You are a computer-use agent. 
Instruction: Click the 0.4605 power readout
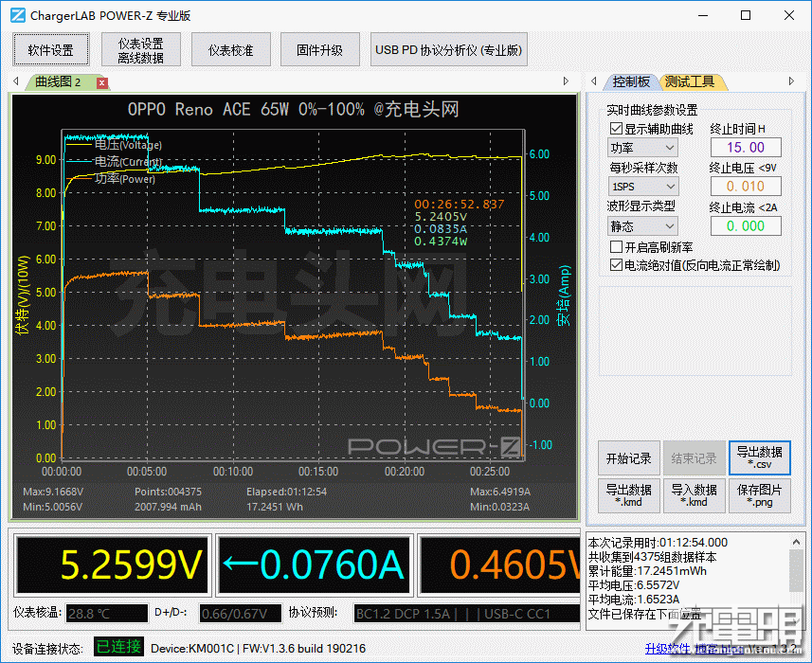point(500,564)
